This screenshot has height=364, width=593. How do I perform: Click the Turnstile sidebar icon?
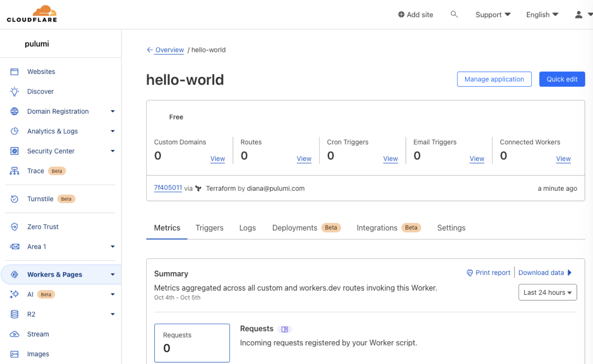coord(14,199)
